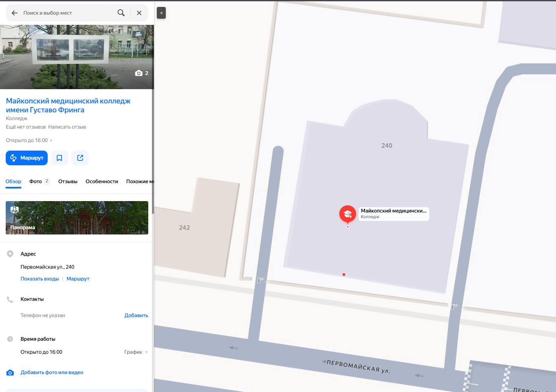
Task: Clear the search with the X icon
Action: (x=139, y=13)
